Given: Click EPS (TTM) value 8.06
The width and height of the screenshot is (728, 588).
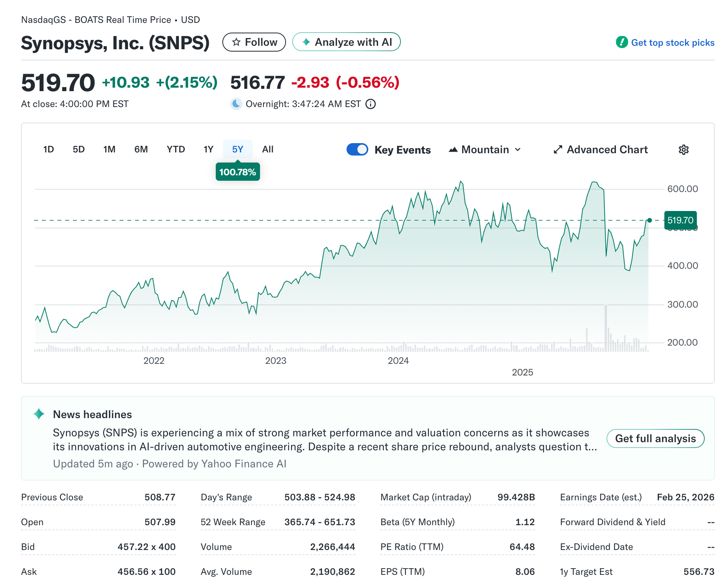Looking at the screenshot, I should (x=525, y=572).
